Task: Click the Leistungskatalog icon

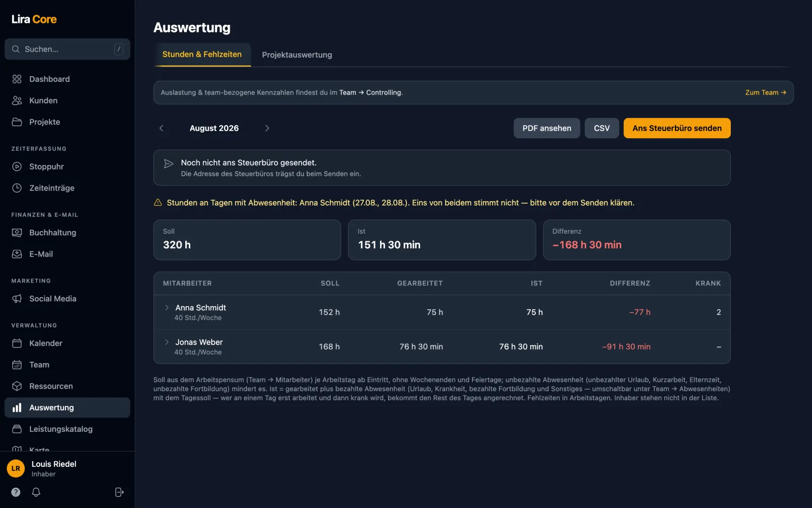Action: [17, 429]
